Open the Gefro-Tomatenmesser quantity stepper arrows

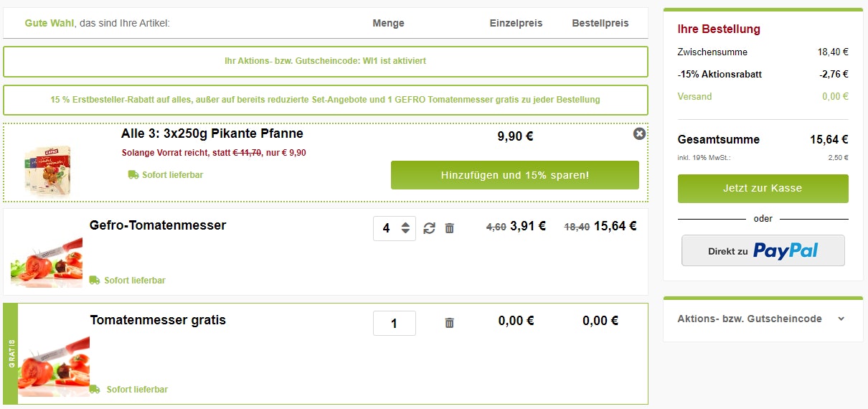pos(405,228)
